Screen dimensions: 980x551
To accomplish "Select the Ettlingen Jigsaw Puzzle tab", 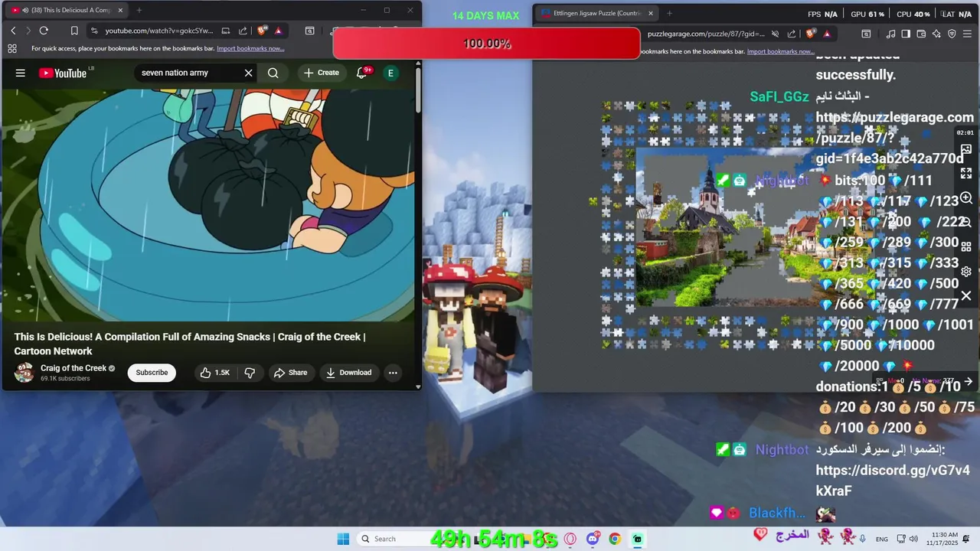I will tap(596, 13).
